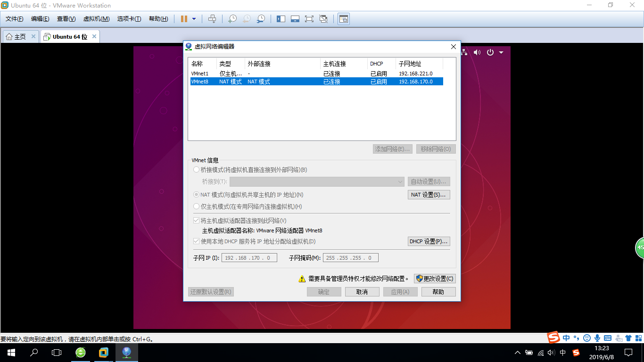Click the 帮助 button in network editor dialog
644x362 pixels.
(438, 292)
